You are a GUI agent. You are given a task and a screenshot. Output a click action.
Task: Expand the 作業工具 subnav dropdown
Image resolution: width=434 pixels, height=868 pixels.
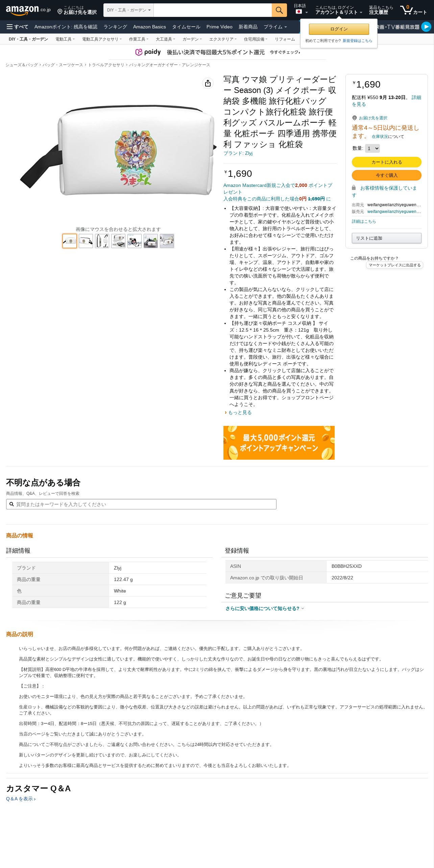click(x=139, y=39)
